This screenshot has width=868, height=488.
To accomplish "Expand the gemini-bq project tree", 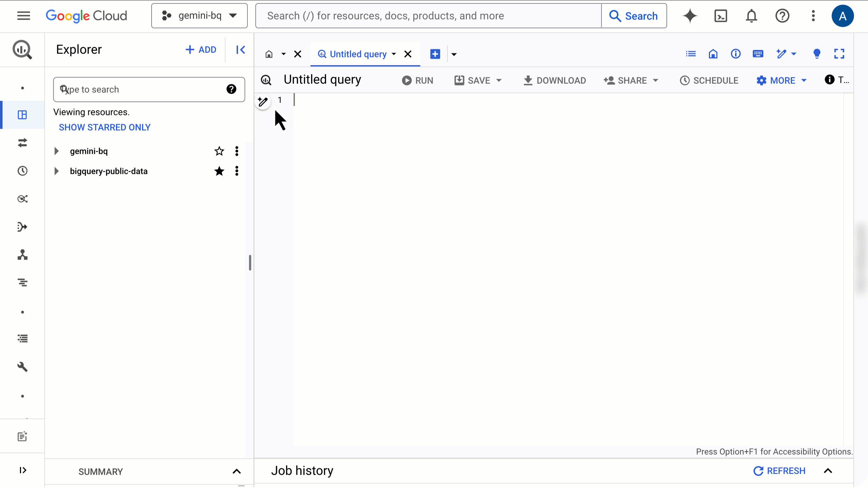I will (57, 151).
